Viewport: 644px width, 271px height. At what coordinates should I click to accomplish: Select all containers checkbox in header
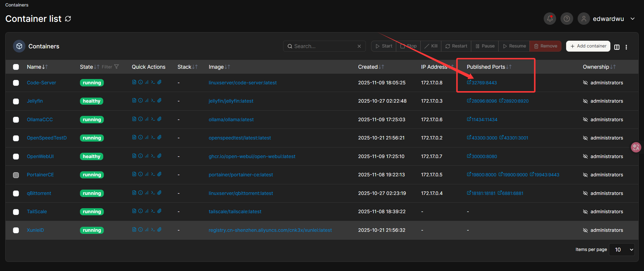coord(16,67)
